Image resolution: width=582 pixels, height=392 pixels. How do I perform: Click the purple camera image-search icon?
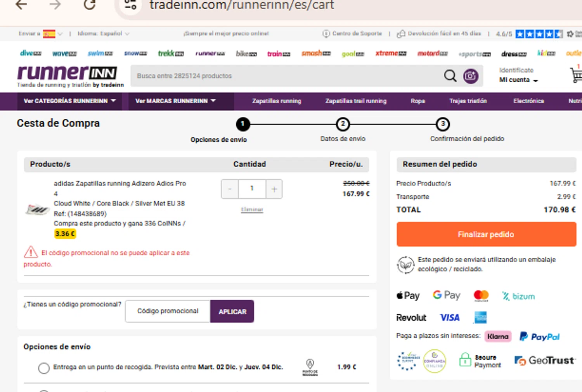470,76
